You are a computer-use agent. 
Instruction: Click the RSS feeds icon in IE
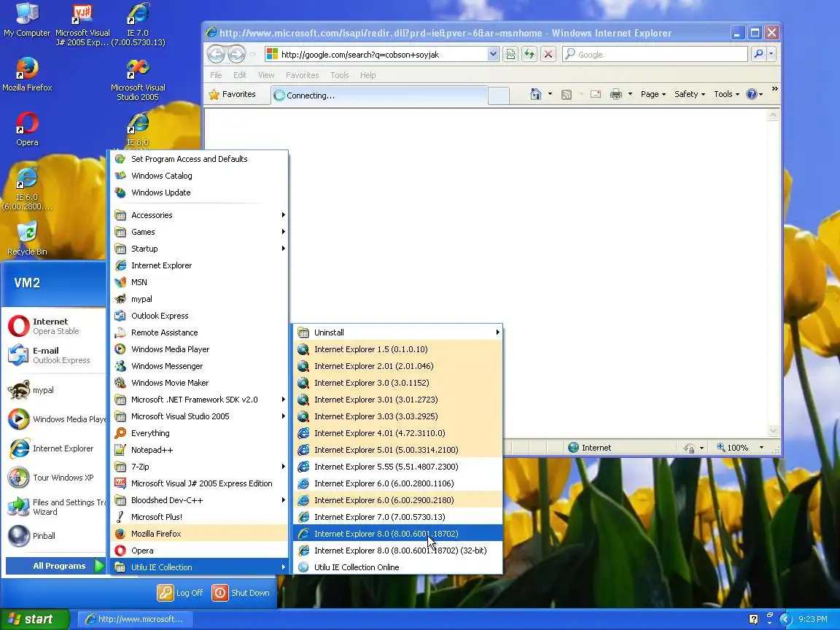click(x=567, y=94)
